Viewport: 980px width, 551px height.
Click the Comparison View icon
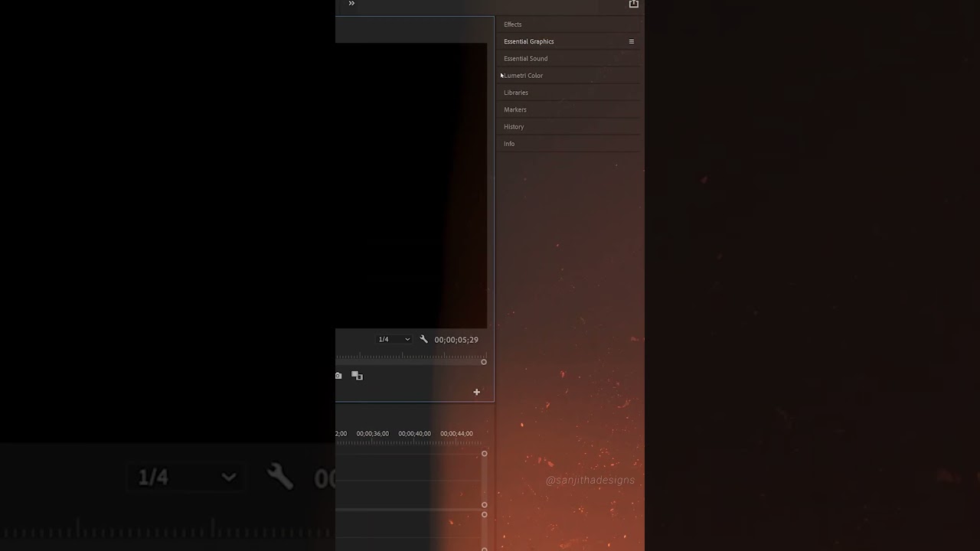point(357,376)
